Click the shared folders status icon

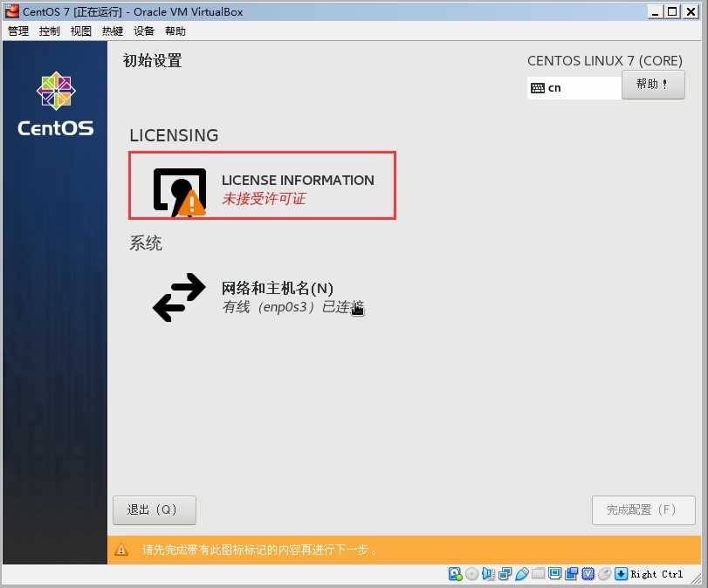point(539,574)
